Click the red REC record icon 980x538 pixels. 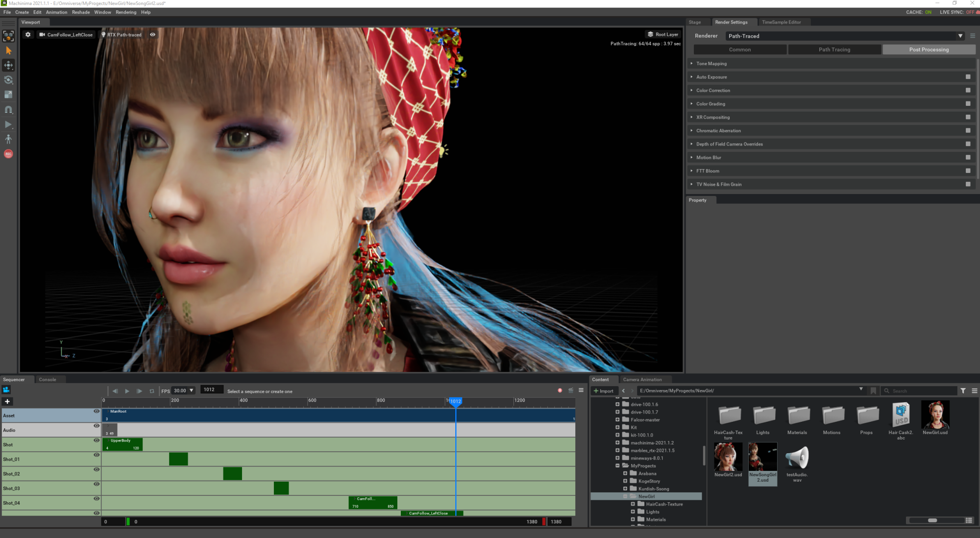click(x=8, y=154)
